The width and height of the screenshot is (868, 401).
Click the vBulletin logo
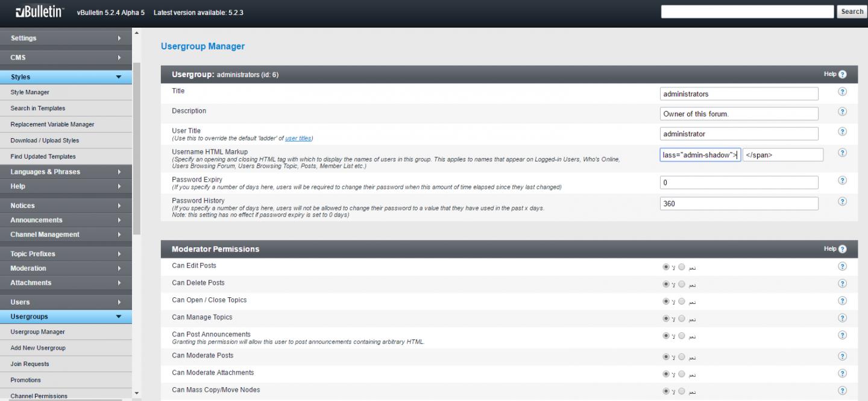(x=39, y=11)
